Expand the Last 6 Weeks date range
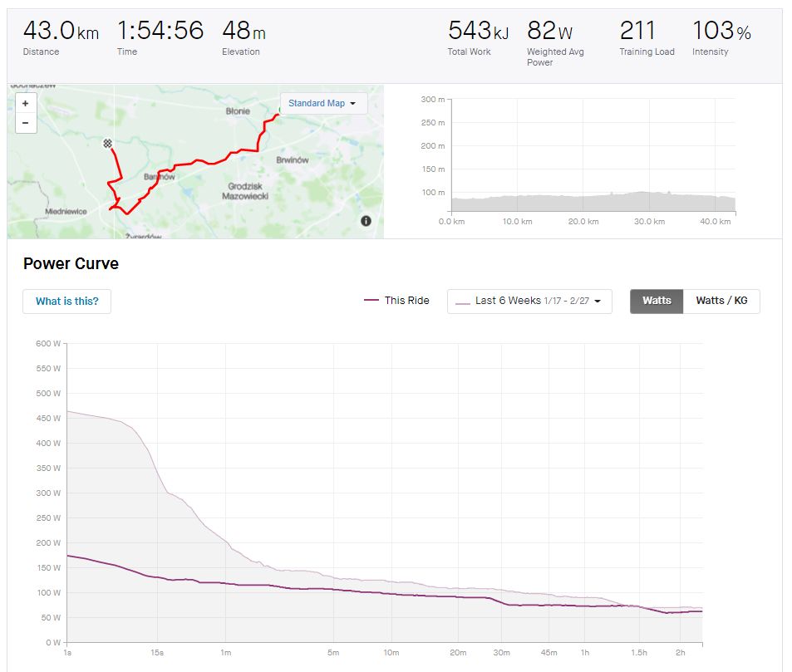Image resolution: width=792 pixels, height=672 pixels. pyautogui.click(x=529, y=301)
